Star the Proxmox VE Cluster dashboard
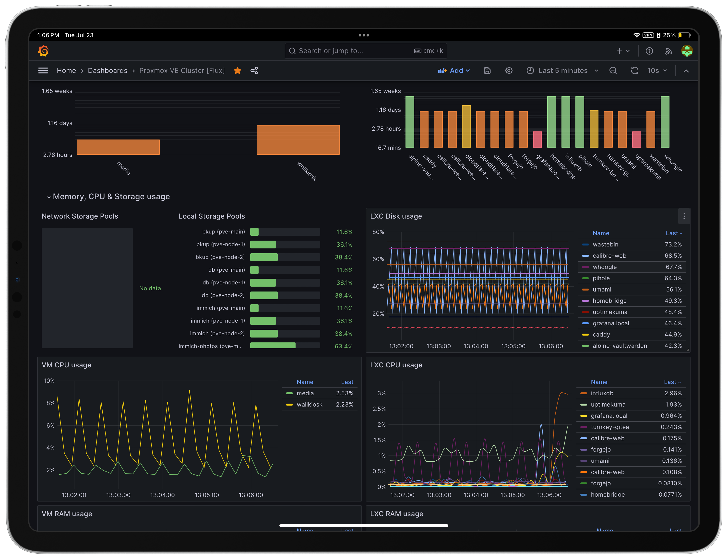The width and height of the screenshot is (728, 560). pos(237,71)
